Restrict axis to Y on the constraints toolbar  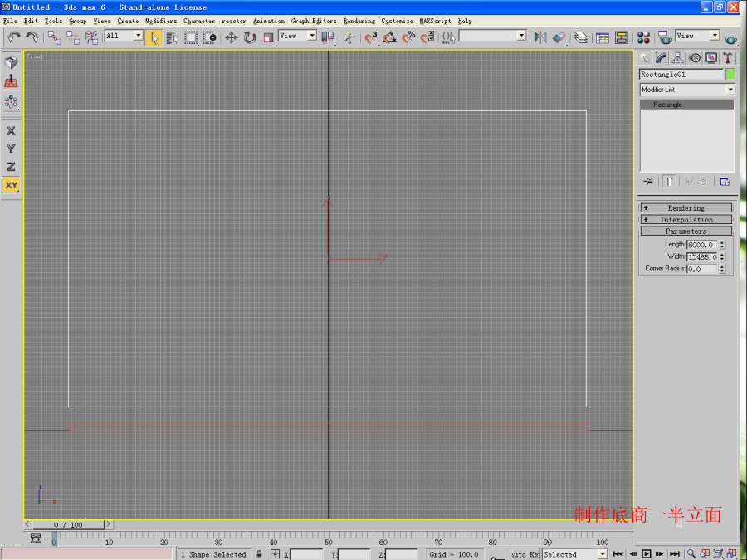click(11, 149)
